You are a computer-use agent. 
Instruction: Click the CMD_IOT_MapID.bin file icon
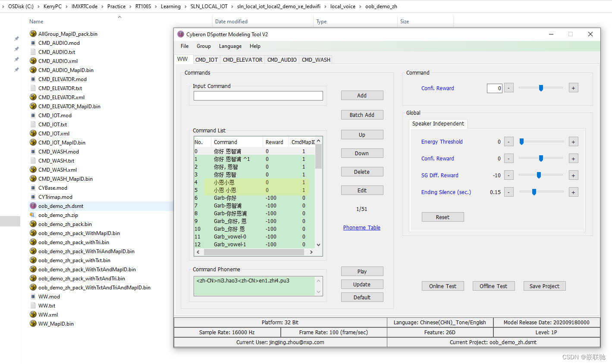click(x=33, y=142)
